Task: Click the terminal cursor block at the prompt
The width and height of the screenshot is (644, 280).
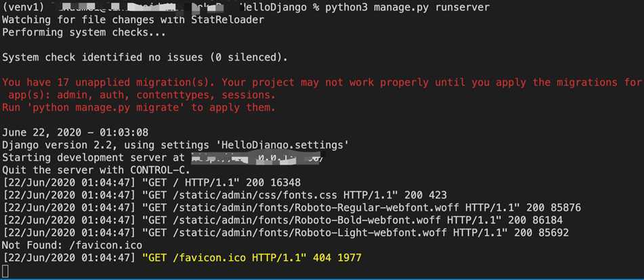Action: (5, 271)
